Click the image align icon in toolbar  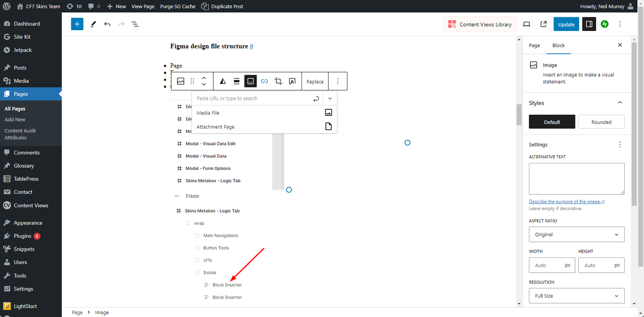pos(237,81)
